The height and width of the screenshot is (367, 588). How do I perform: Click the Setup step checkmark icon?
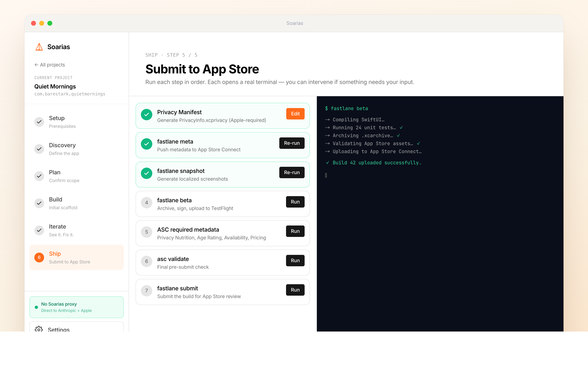tap(39, 122)
